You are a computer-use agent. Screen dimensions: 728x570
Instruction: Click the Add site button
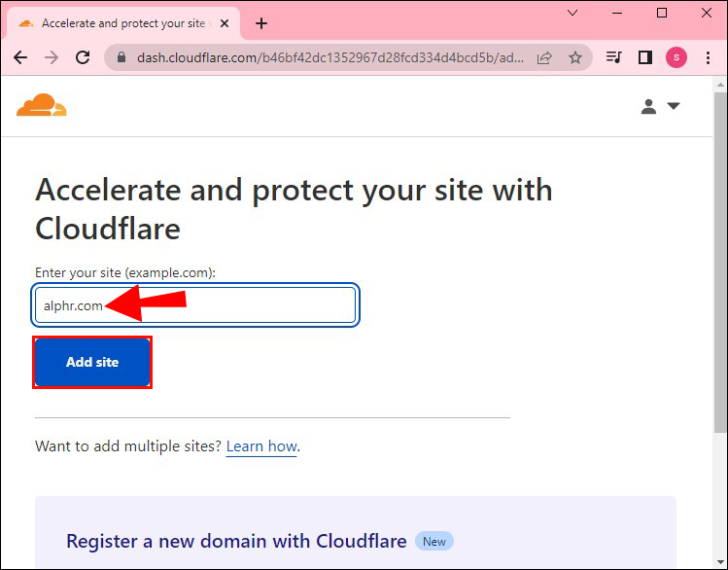pos(92,362)
